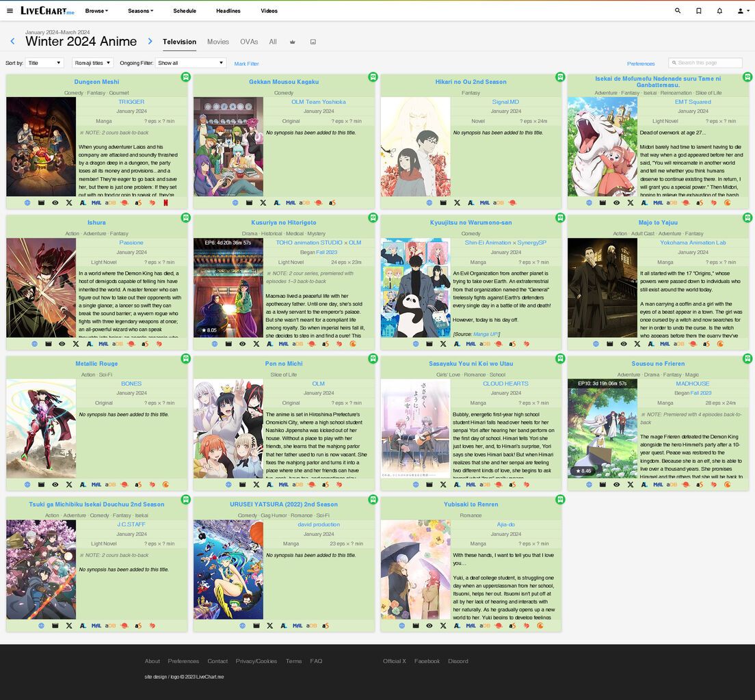Image resolution: width=755 pixels, height=700 pixels.
Task: Open Dungeon Meshi title link
Action: [x=97, y=82]
